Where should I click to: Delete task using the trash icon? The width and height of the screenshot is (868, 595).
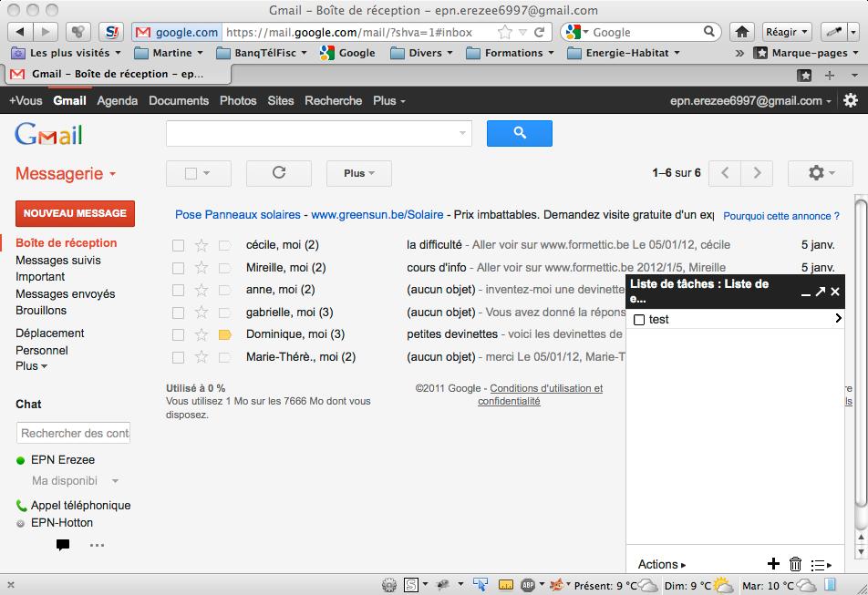point(795,563)
